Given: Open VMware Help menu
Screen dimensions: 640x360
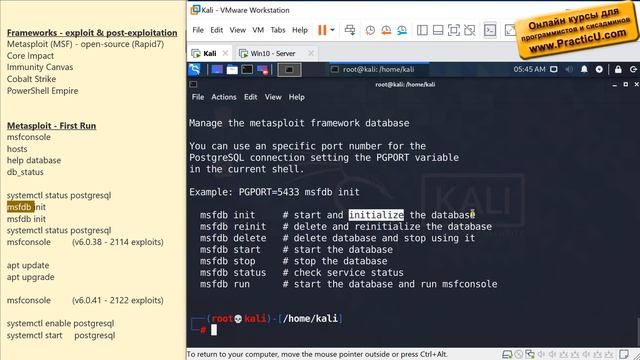Looking at the screenshot, I should (300, 30).
